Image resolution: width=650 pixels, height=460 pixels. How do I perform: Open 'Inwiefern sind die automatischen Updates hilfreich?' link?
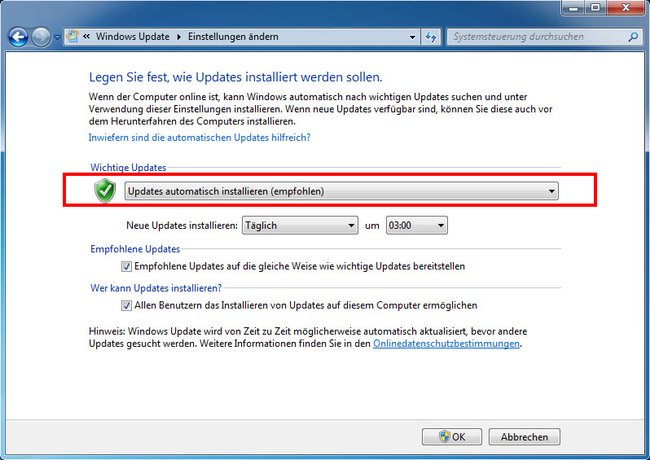pos(199,138)
